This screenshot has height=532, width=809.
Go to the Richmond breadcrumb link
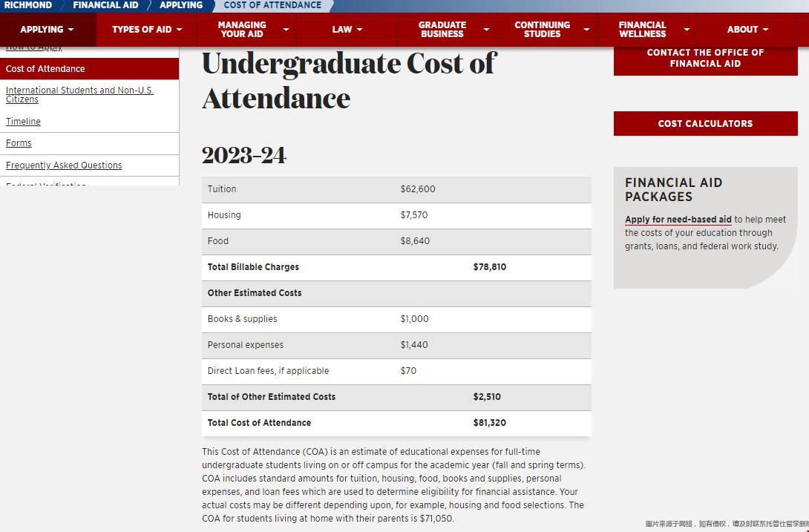pos(28,5)
